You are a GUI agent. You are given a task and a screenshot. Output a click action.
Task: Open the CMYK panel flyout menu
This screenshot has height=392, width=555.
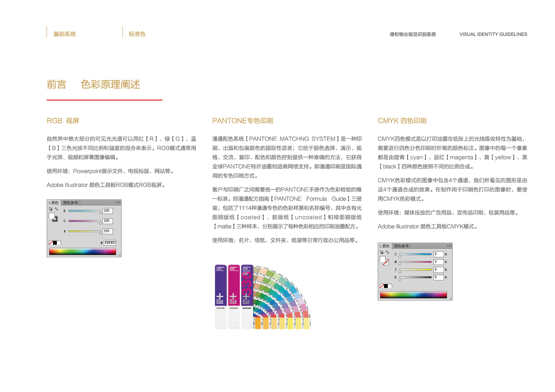[449, 246]
